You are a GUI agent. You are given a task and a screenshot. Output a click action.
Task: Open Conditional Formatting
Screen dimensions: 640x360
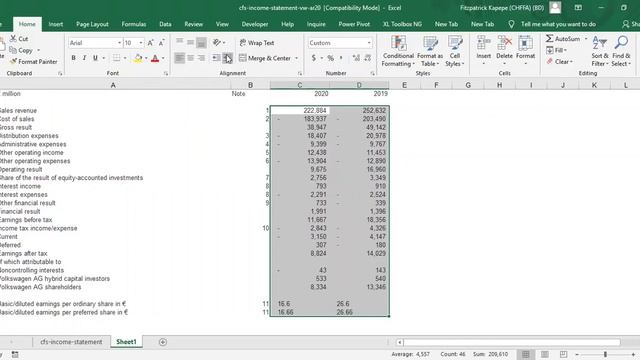398,51
